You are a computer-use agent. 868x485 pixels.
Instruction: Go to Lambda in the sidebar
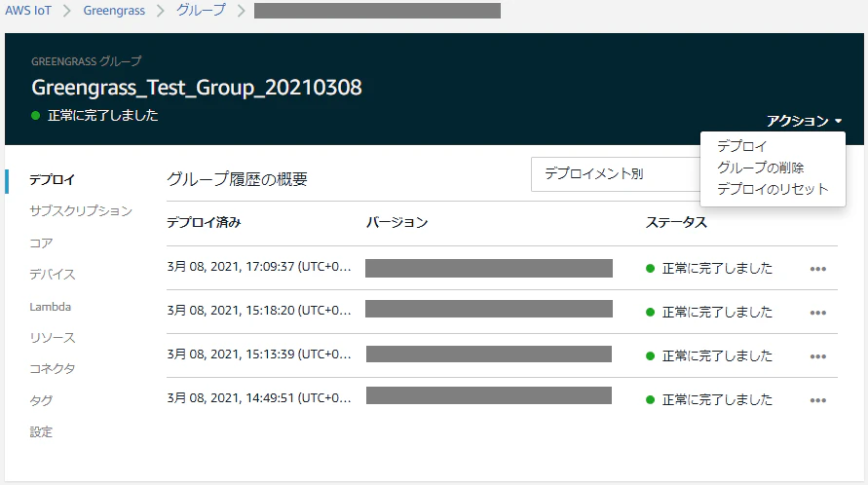point(51,307)
